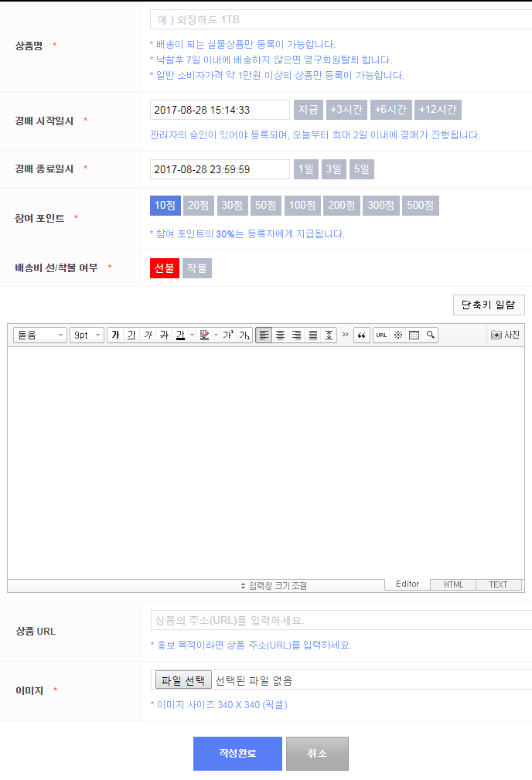
Task: Focus the 경매 종료일시 date field
Action: coord(220,169)
